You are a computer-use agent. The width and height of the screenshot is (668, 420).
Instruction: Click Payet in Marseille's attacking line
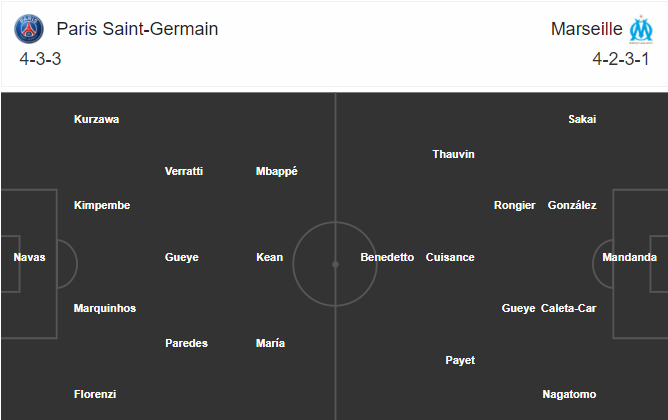[460, 360]
